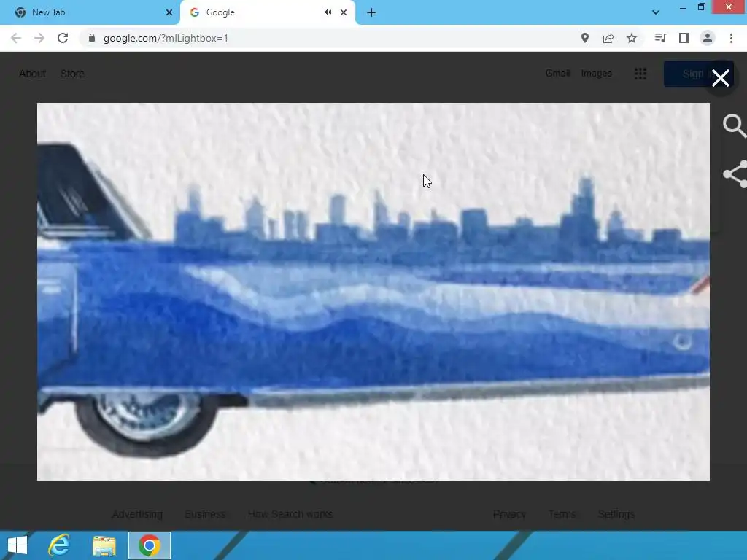Open the Terms footer link
Screen dimensions: 747x560
(x=562, y=514)
